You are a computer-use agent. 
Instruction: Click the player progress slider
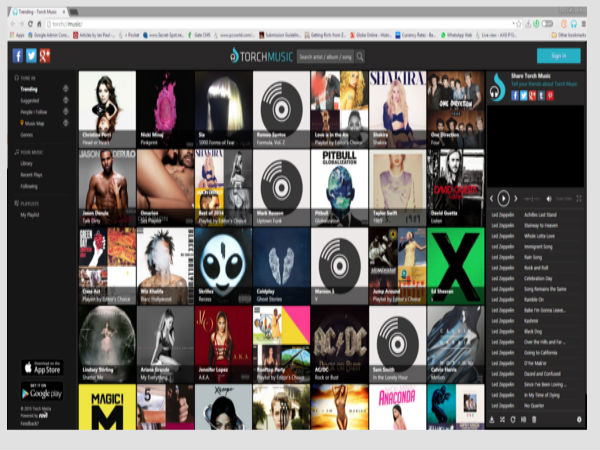[532, 199]
